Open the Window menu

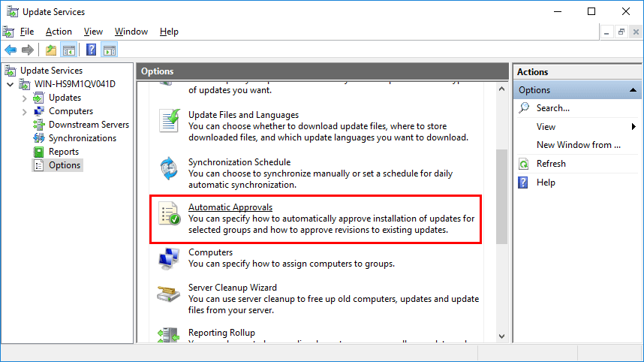point(131,32)
